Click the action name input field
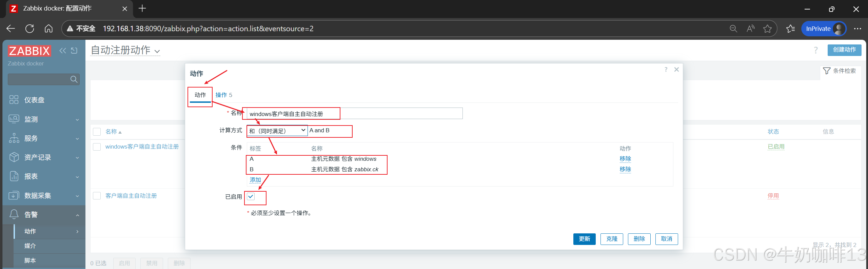The image size is (868, 269). click(x=355, y=114)
